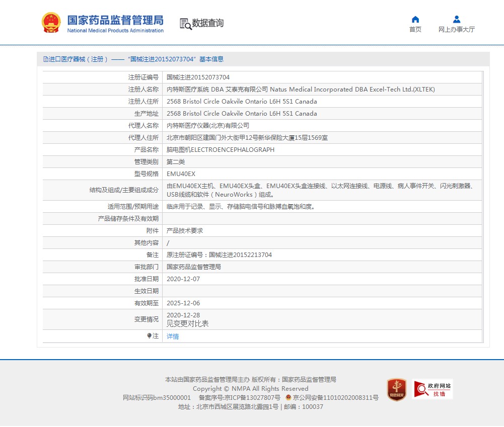
Task: Select the 注册人住所 address value
Action: [x=242, y=102]
